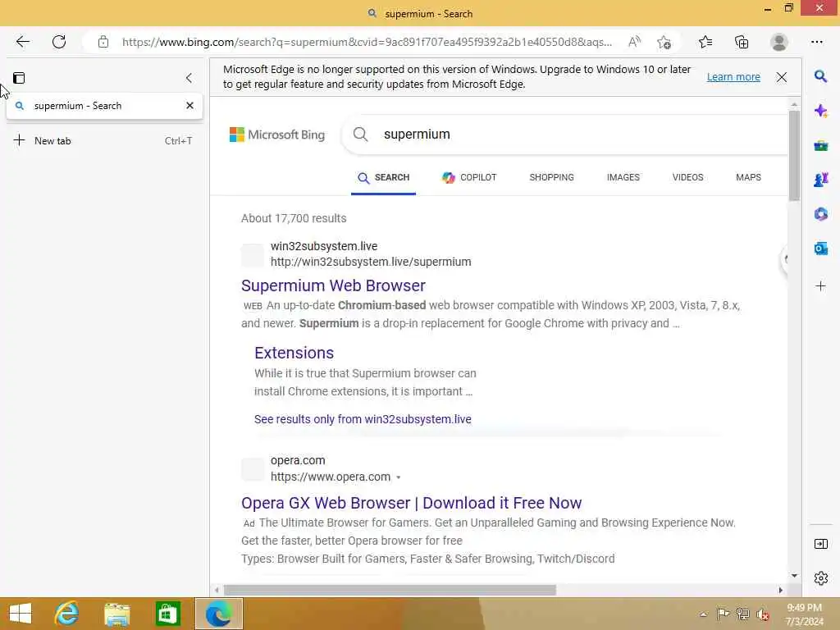
Task: Open the Windows Store taskbar icon
Action: pyautogui.click(x=167, y=614)
